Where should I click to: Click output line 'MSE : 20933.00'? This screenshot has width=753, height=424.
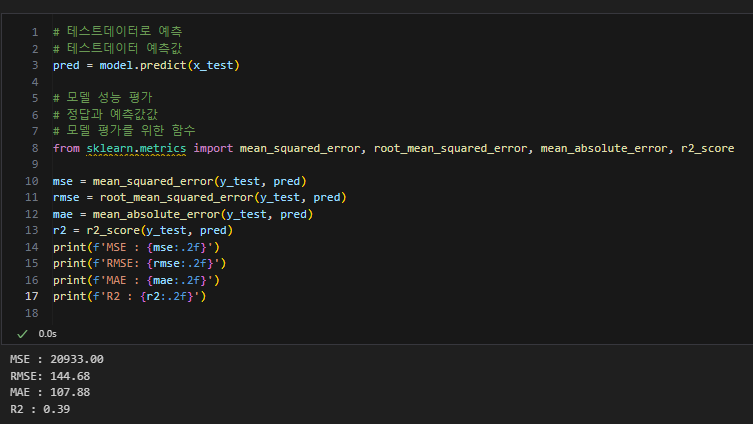point(57,359)
